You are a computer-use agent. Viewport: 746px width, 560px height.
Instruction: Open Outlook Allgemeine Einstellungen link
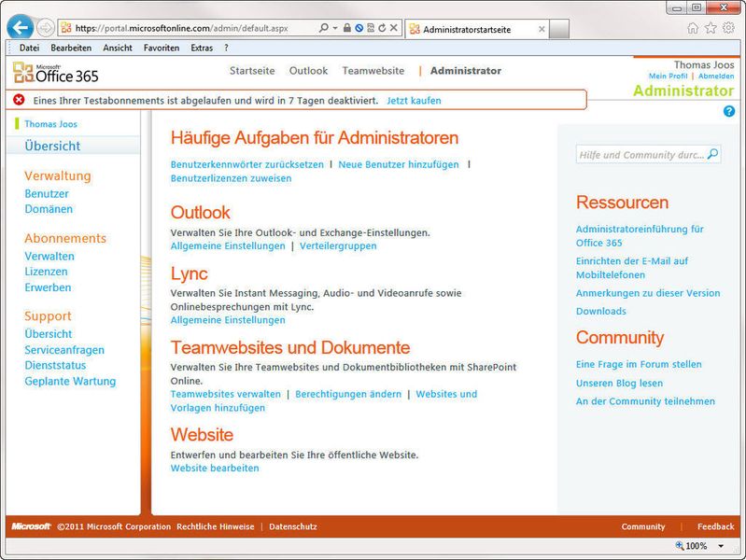pos(228,246)
